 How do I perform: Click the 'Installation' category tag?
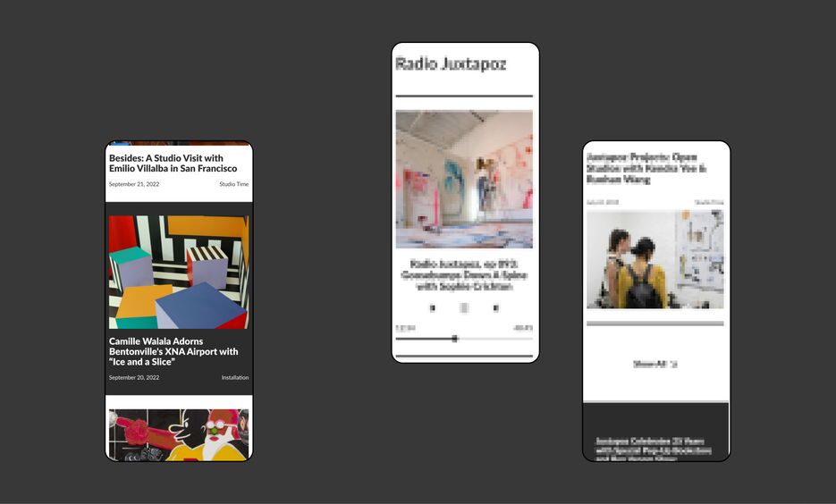(235, 377)
